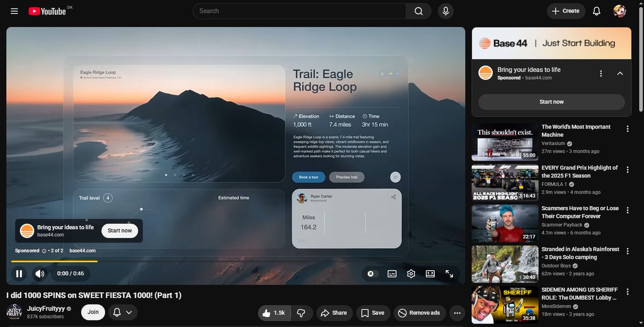Open the notifications bell

pos(596,11)
